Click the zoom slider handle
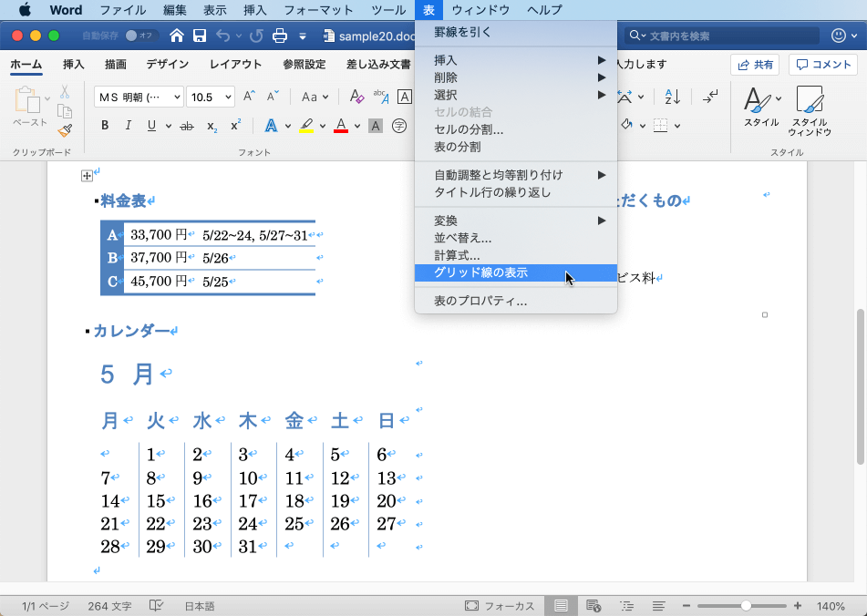The width and height of the screenshot is (867, 616). pos(746,606)
